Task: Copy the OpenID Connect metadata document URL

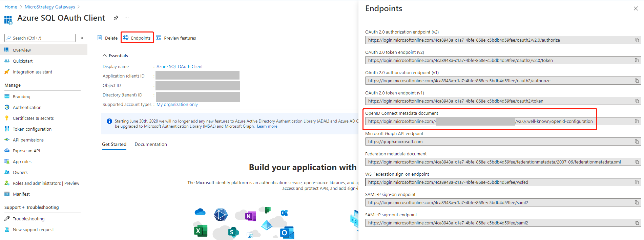Action: (x=637, y=122)
